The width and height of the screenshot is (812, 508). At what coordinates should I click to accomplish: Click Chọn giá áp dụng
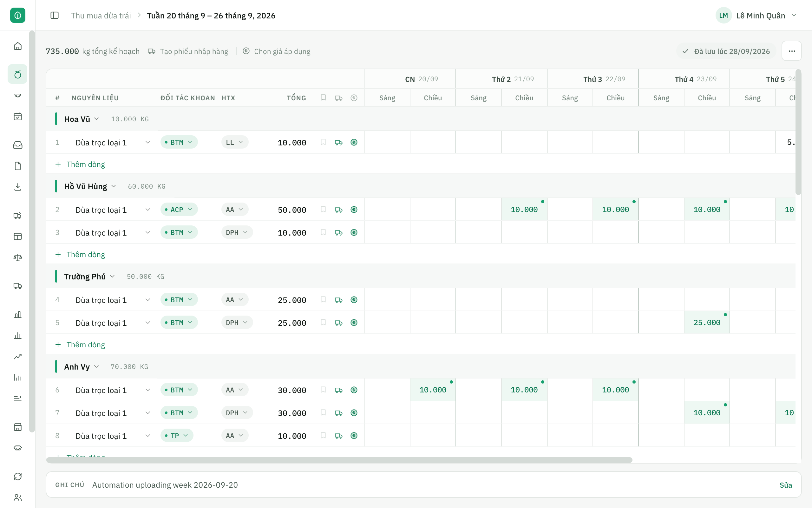point(276,51)
